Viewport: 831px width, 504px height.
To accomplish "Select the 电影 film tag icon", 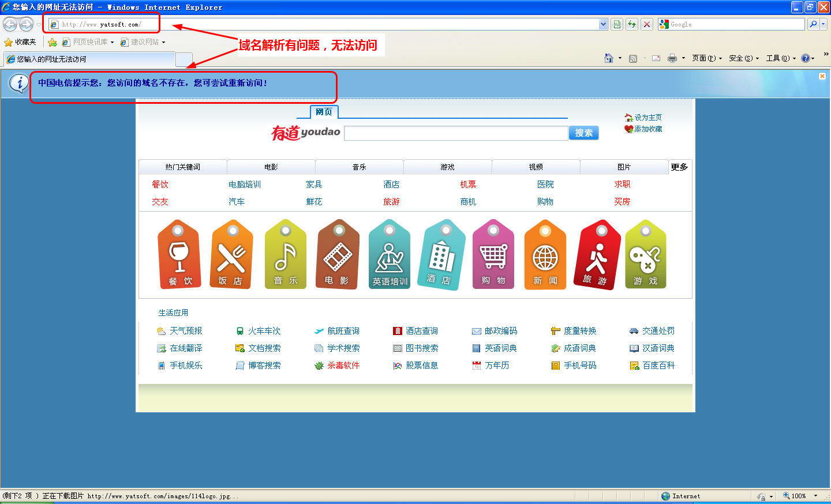I will [x=338, y=254].
